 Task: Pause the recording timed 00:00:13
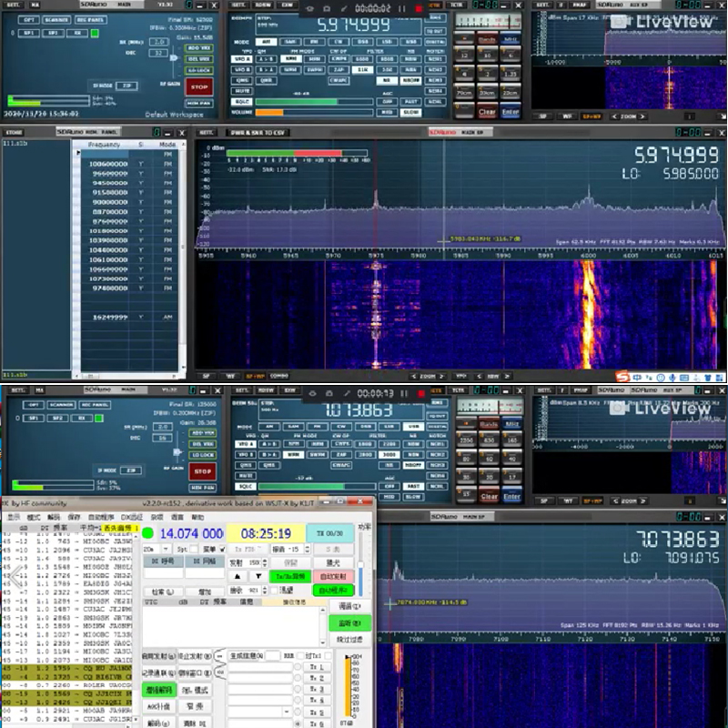(404, 393)
